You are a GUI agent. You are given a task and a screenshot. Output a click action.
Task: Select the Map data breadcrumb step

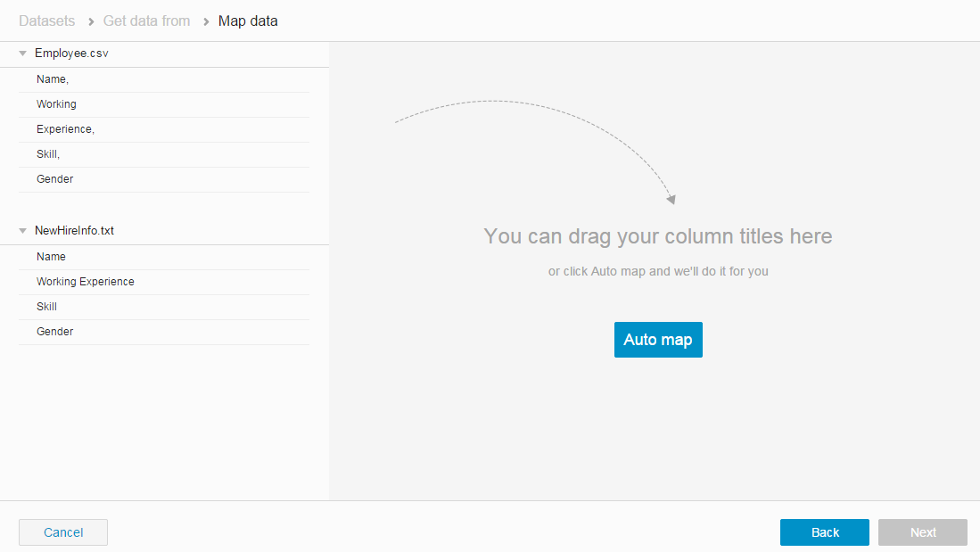click(x=248, y=21)
